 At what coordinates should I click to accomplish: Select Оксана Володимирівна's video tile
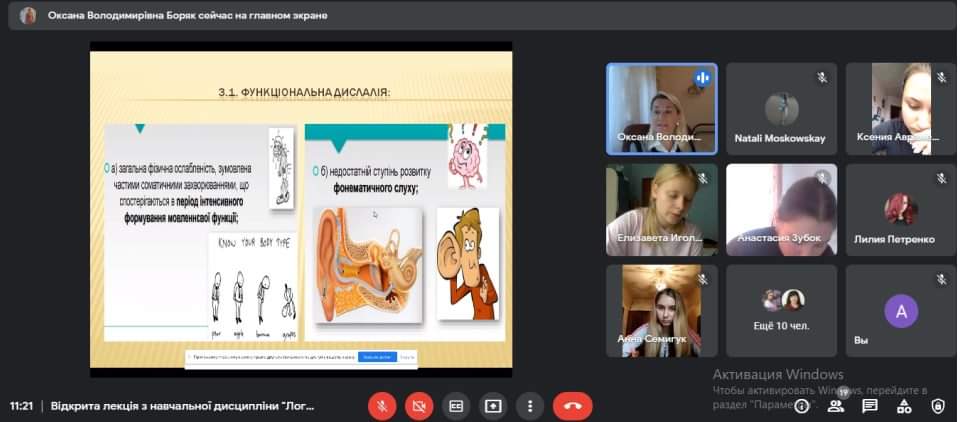[661, 108]
